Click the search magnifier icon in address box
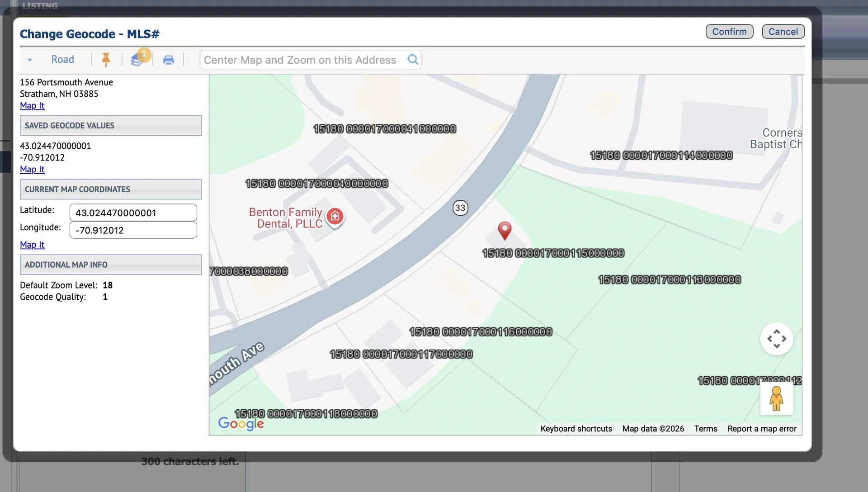 point(413,60)
